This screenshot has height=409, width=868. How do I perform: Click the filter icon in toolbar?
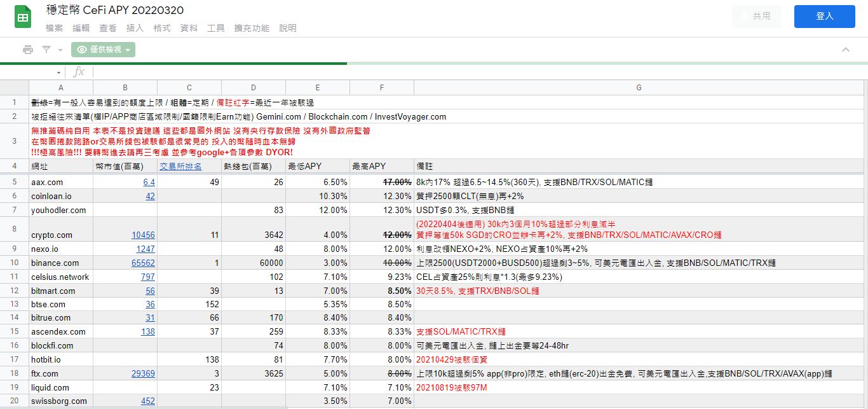[46, 50]
